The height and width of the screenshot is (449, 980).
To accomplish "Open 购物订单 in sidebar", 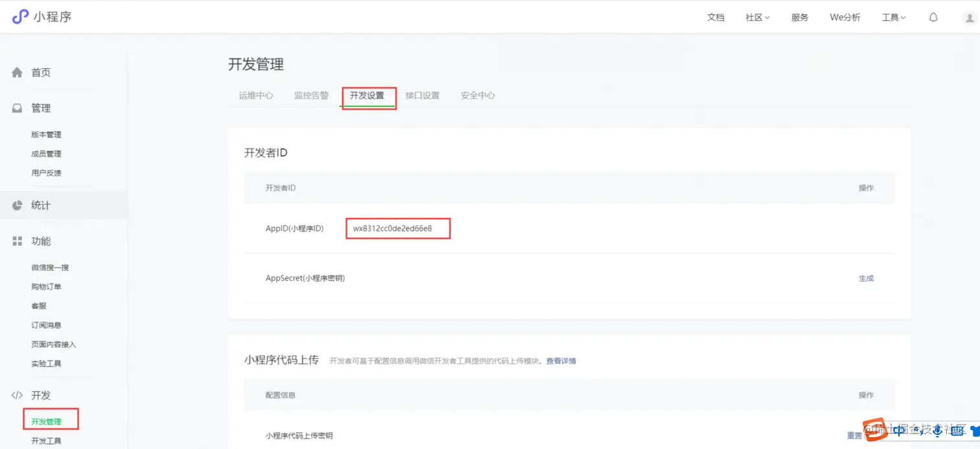I will click(x=46, y=287).
